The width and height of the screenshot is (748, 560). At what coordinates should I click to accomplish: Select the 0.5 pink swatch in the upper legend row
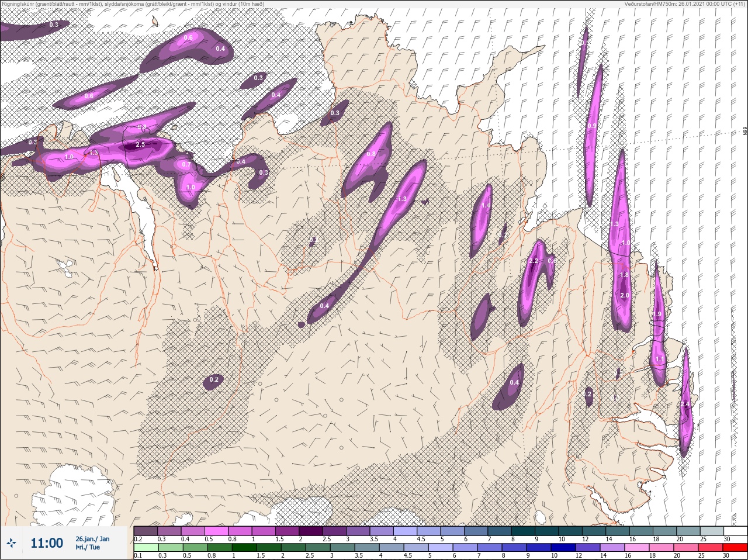(216, 530)
